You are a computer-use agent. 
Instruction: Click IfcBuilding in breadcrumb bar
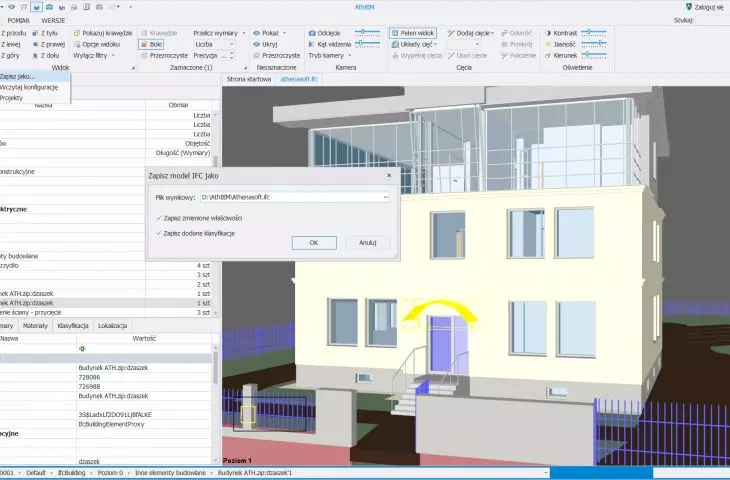(x=71, y=473)
